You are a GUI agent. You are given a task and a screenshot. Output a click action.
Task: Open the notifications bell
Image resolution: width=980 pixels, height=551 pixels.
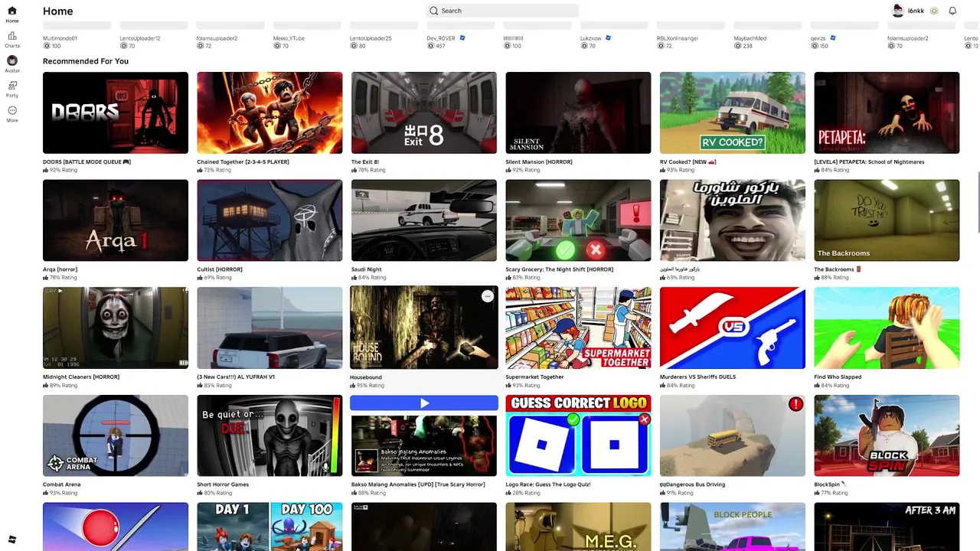tap(952, 11)
